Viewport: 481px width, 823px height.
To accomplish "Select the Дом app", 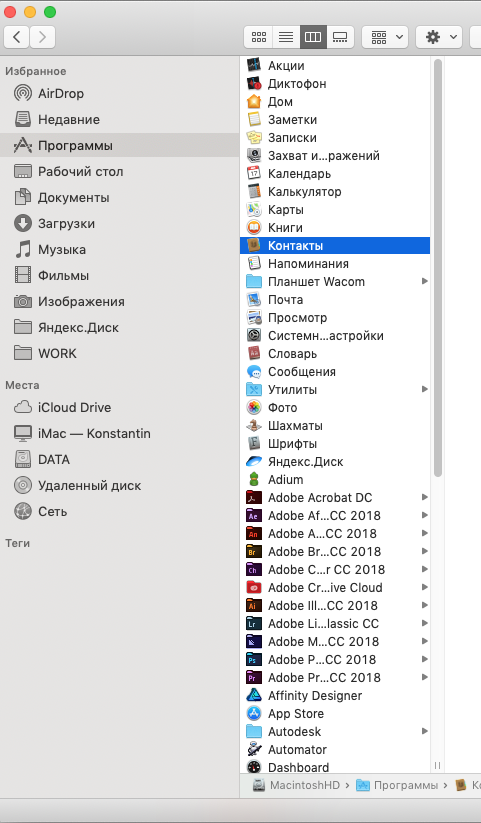I will 335,101.
